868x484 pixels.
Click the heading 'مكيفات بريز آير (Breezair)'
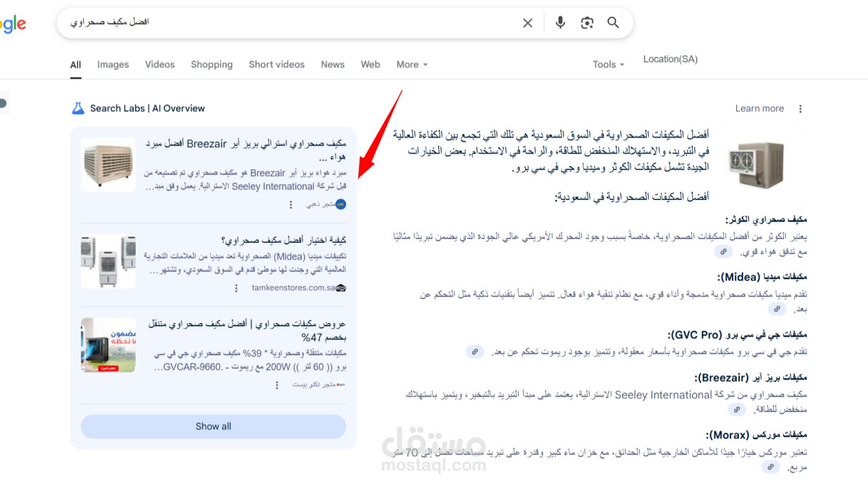pos(751,378)
